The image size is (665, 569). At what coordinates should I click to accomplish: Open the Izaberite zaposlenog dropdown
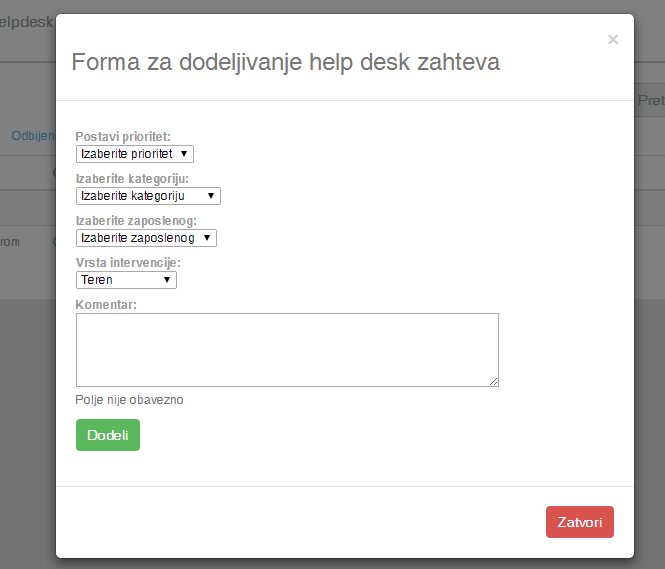click(146, 238)
